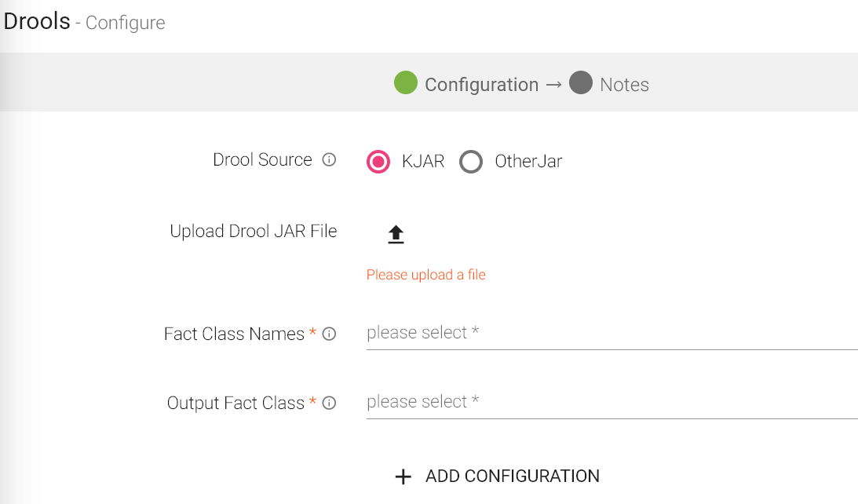
Task: Click the OtherJar option label text
Action: [528, 162]
